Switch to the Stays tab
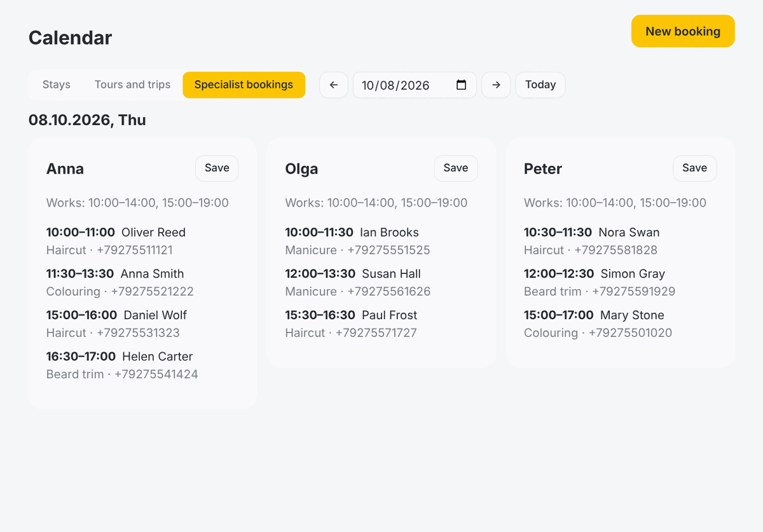Image resolution: width=763 pixels, height=532 pixels. click(x=57, y=85)
